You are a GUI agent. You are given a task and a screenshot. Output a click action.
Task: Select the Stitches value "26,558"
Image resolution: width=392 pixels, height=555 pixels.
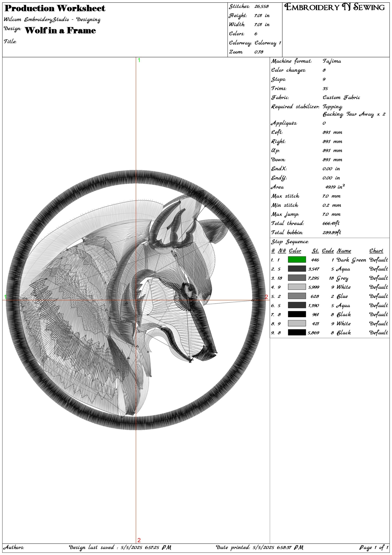coord(261,7)
